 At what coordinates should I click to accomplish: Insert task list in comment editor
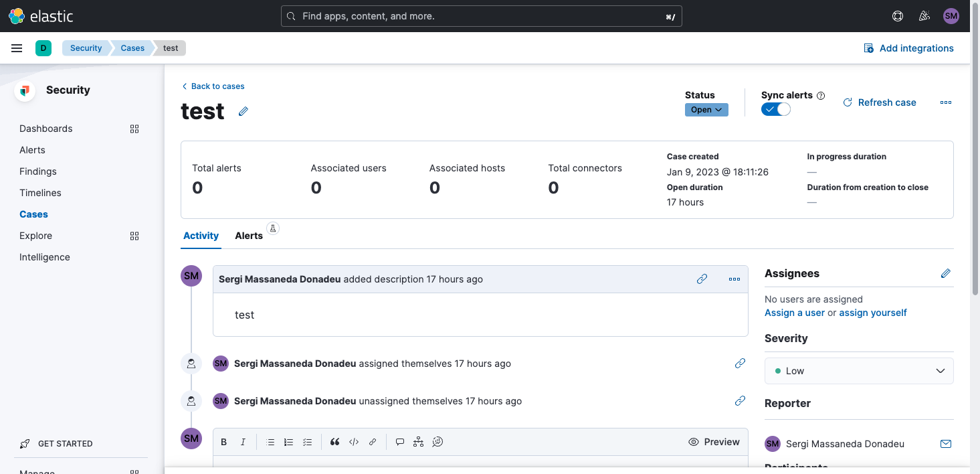pyautogui.click(x=308, y=442)
